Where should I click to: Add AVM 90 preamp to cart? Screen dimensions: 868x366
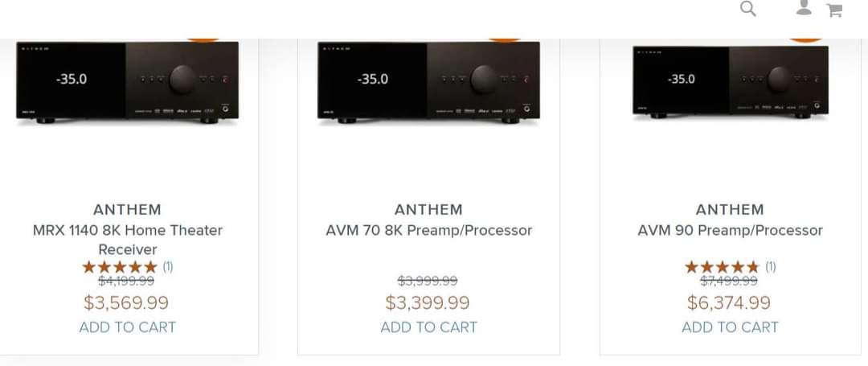(x=730, y=327)
